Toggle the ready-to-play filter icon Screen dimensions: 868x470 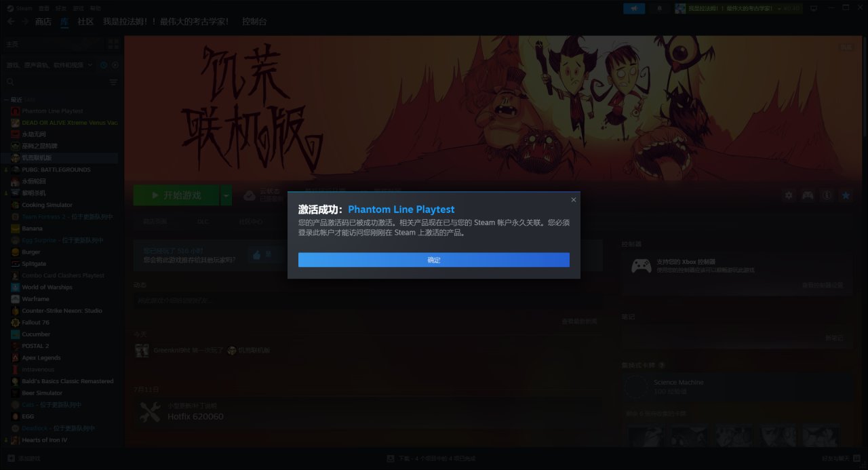(x=115, y=65)
